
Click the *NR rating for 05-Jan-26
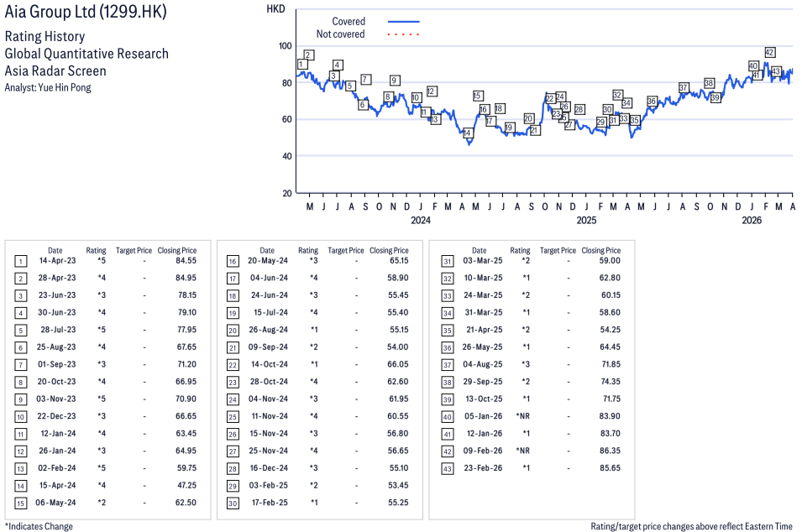[x=521, y=416]
